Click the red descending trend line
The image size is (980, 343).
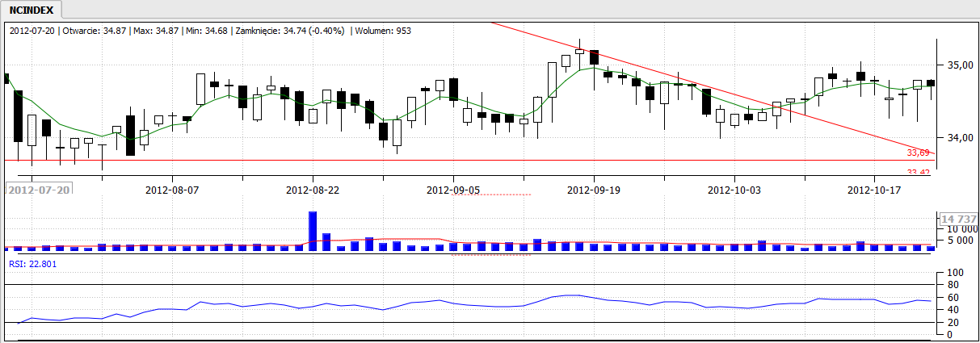[x=711, y=90]
